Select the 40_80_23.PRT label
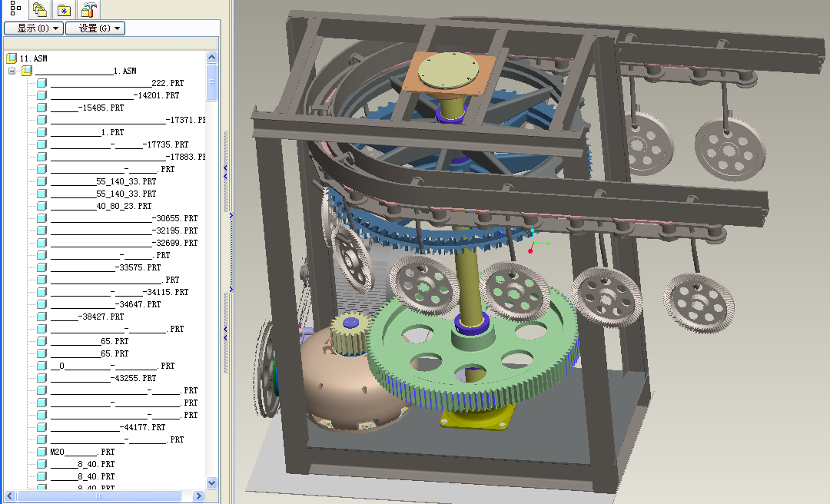 click(101, 206)
